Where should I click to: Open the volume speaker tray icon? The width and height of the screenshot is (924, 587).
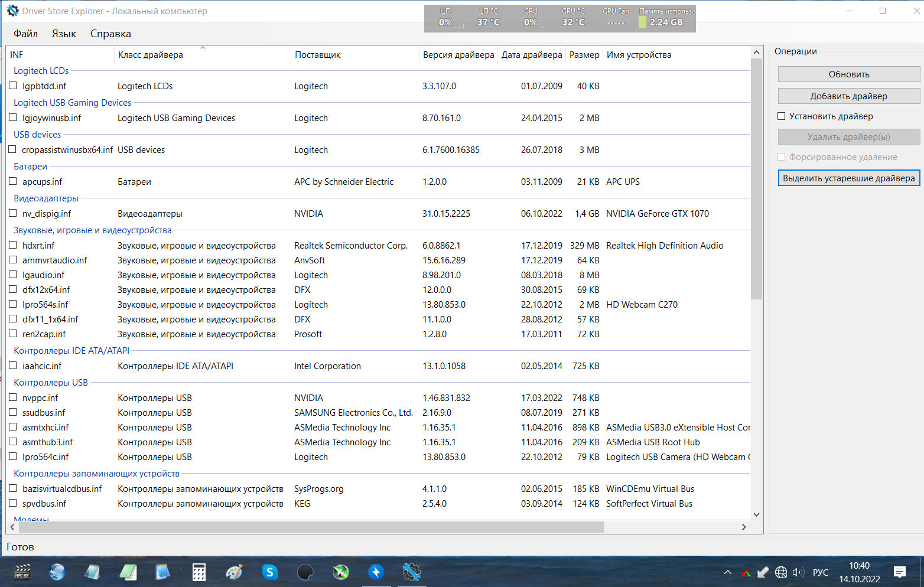click(798, 572)
